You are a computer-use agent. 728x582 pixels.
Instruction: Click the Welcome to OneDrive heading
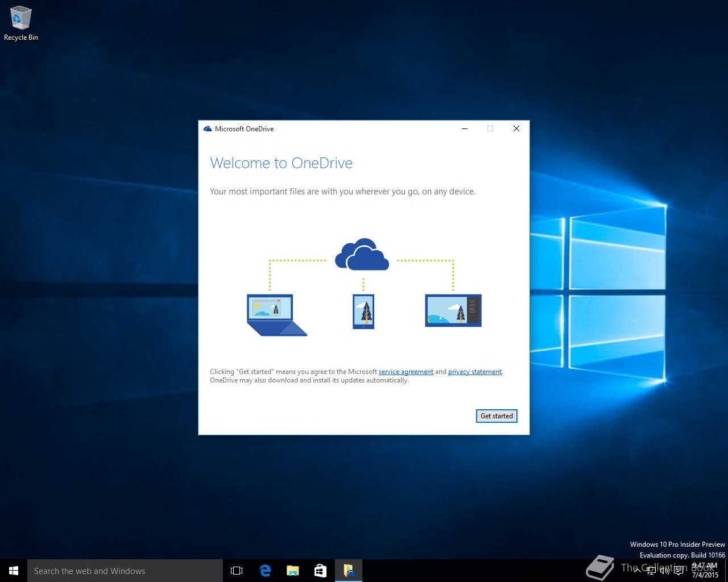[281, 163]
